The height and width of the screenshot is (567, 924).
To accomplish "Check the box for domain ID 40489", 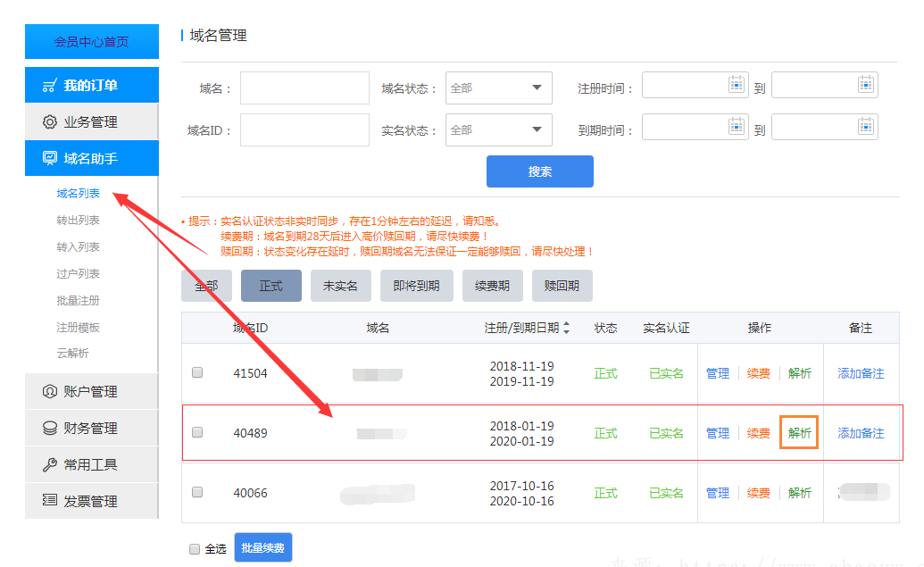I will point(197,432).
